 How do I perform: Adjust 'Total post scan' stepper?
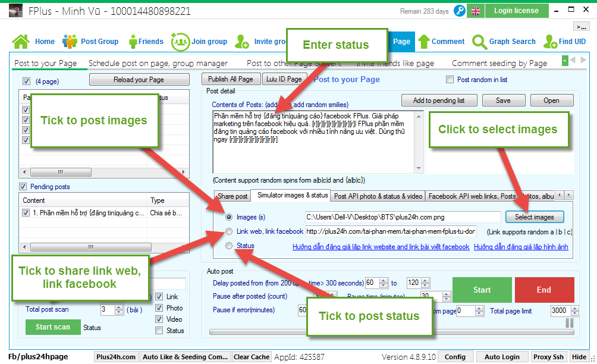pyautogui.click(x=119, y=309)
